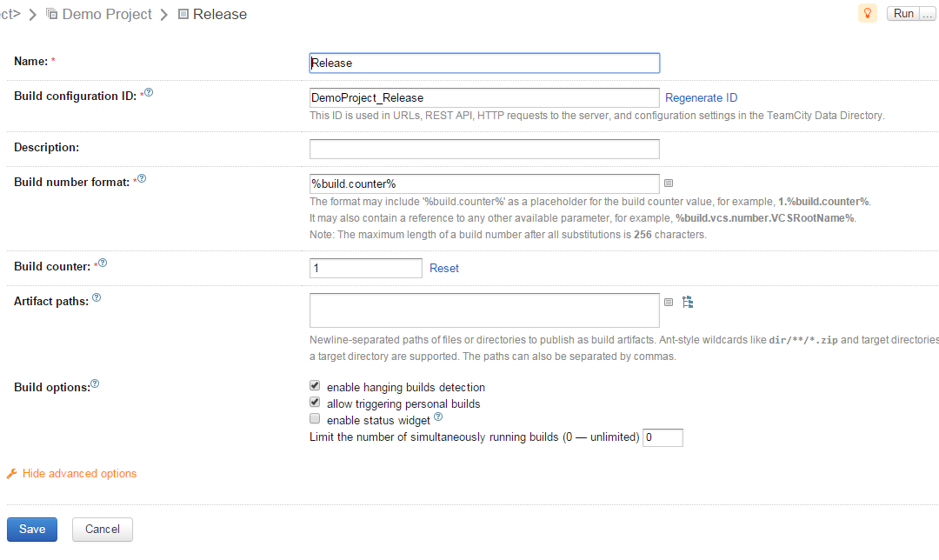The image size is (939, 560).
Task: Open parameter list beside Artifact paths field
Action: (669, 303)
